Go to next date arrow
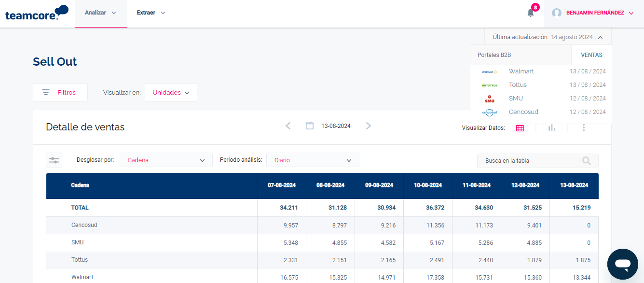Viewport: 644px width, 283px height. click(x=369, y=126)
